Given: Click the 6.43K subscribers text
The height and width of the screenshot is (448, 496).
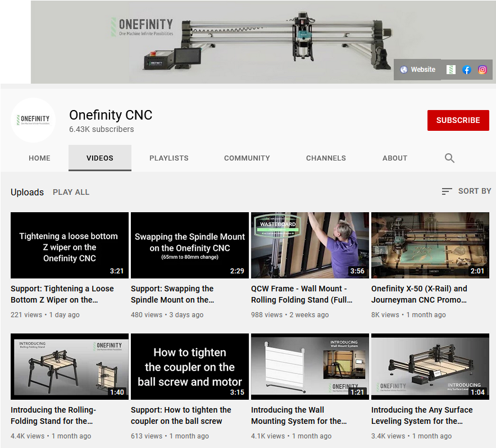Looking at the screenshot, I should coord(102,129).
